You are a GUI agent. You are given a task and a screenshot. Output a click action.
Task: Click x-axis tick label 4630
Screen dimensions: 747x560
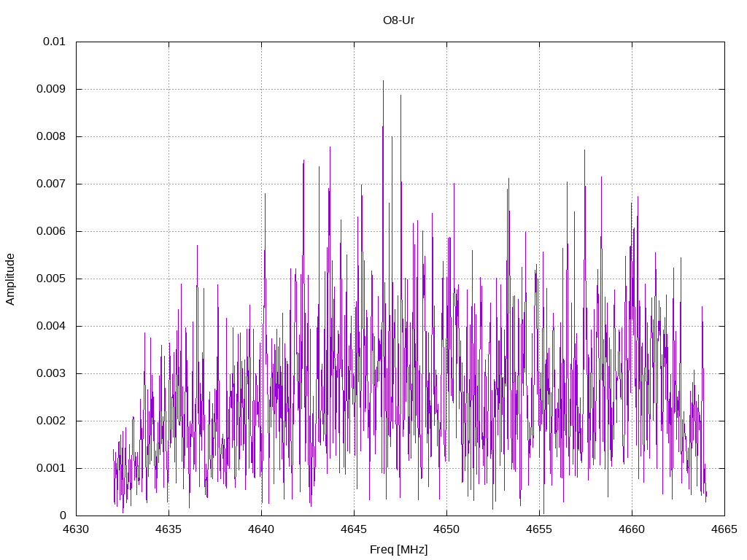(x=76, y=529)
